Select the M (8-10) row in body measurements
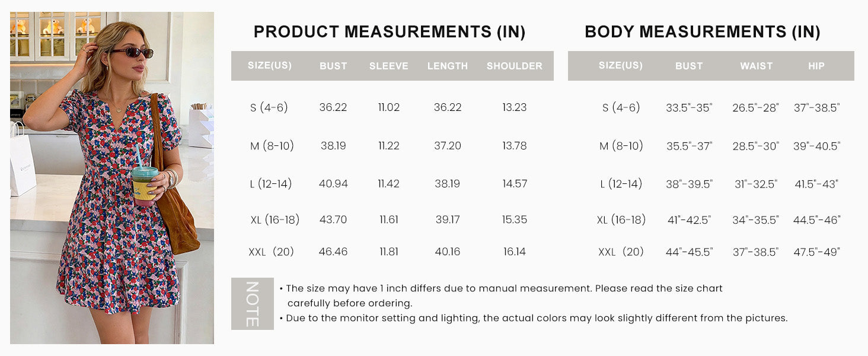Image resolution: width=868 pixels, height=356 pixels. (711, 146)
